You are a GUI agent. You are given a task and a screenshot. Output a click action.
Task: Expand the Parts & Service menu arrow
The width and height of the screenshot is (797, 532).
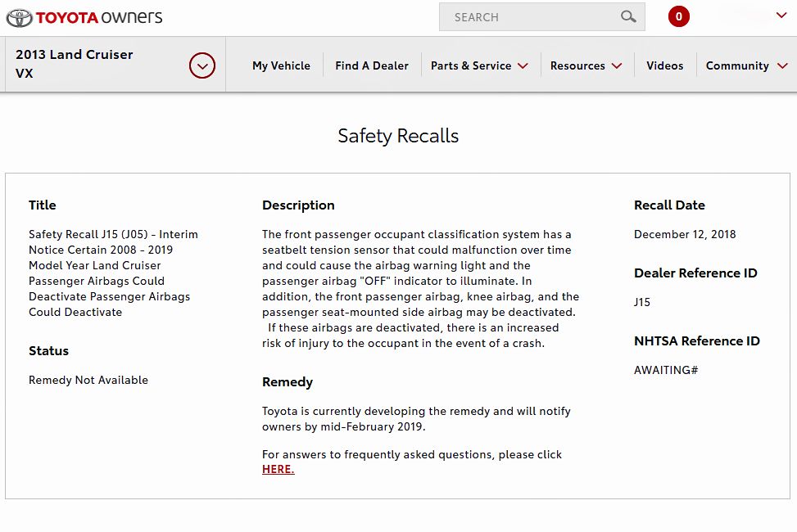pos(523,66)
